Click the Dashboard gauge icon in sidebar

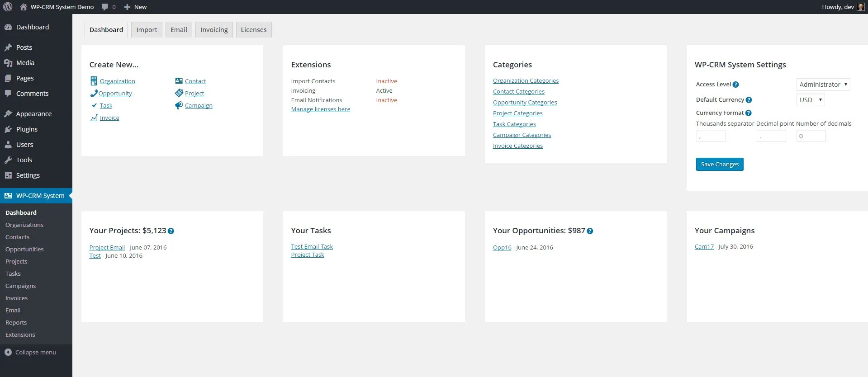pos(8,27)
